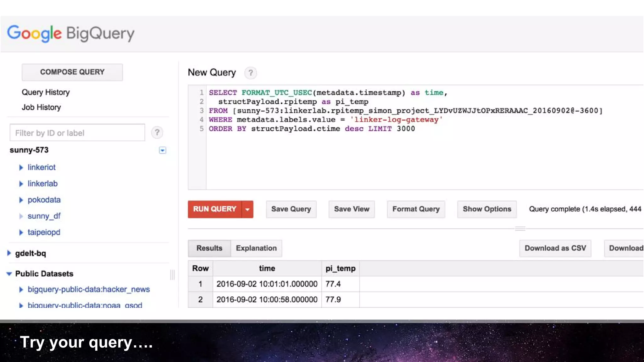Expand bigquery-public-data:hacker_news dataset
The image size is (644, 362).
point(21,290)
